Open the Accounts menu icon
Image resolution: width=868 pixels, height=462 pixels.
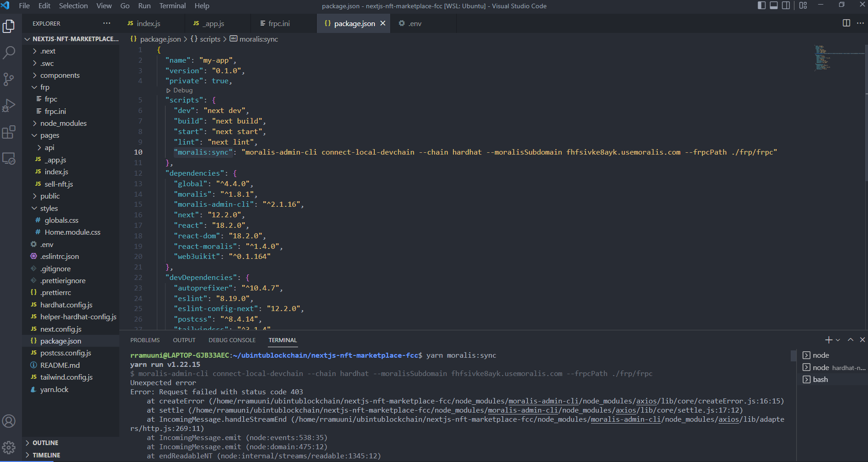9,421
